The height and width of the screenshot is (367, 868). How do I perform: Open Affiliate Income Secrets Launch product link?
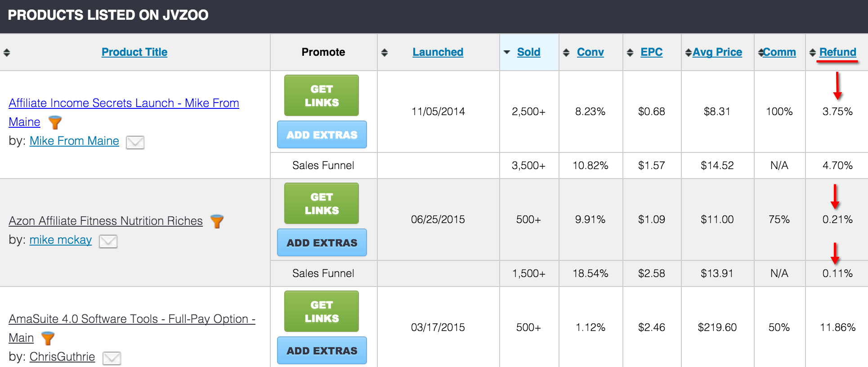click(x=124, y=112)
